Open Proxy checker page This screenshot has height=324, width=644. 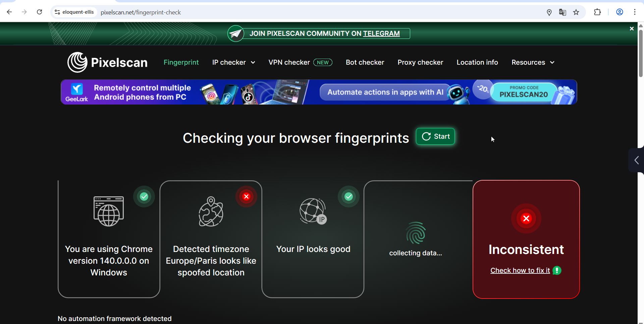point(420,62)
